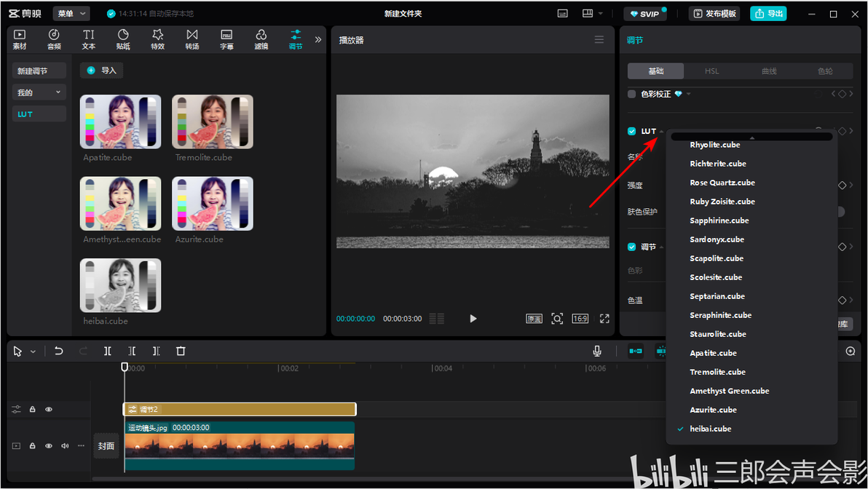Click the 导出 export button
The image size is (868, 489).
point(768,14)
